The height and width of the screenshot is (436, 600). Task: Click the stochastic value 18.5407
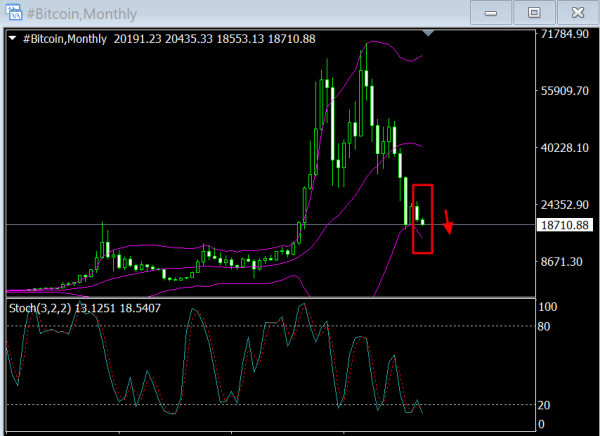tap(140, 308)
